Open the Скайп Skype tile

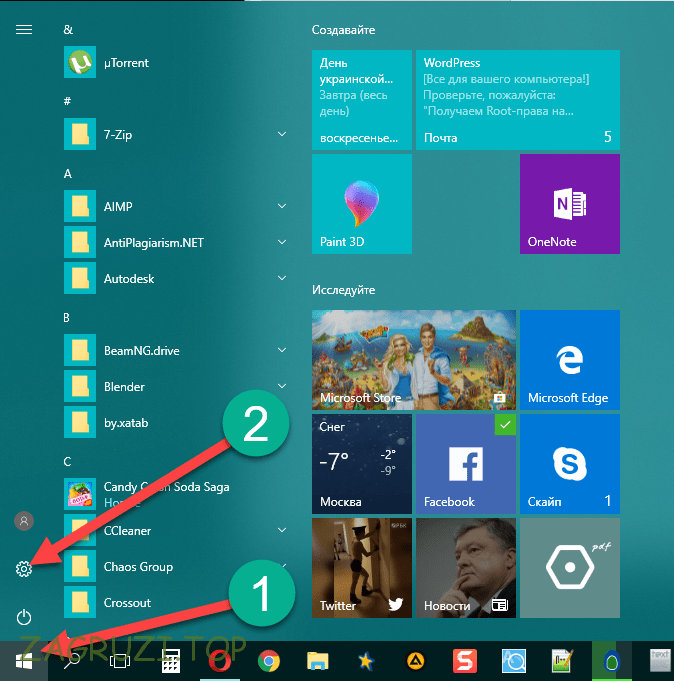click(x=570, y=463)
